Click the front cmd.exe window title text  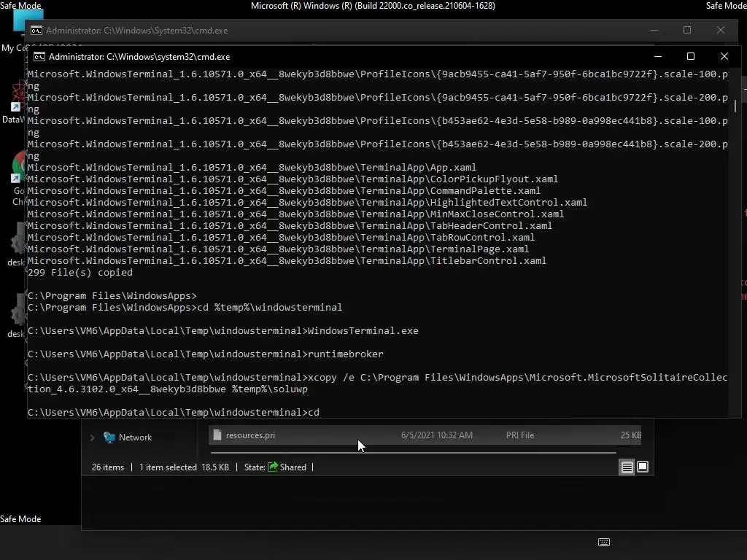point(139,57)
